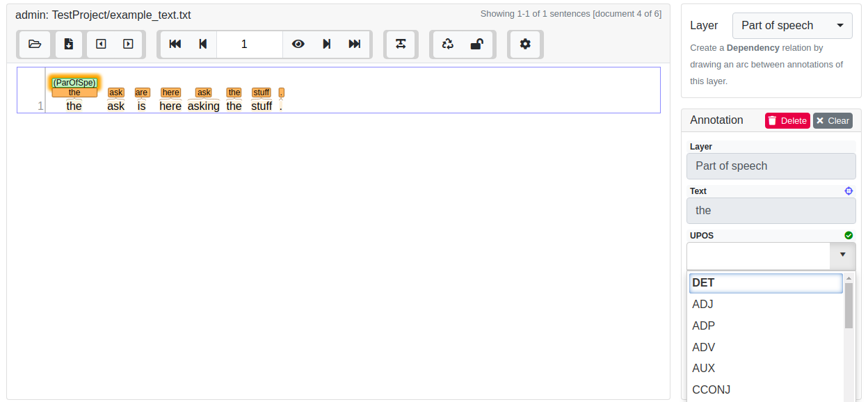Image resolution: width=868 pixels, height=402 pixels.
Task: Select ADJ from the UPOS list
Action: [702, 305]
